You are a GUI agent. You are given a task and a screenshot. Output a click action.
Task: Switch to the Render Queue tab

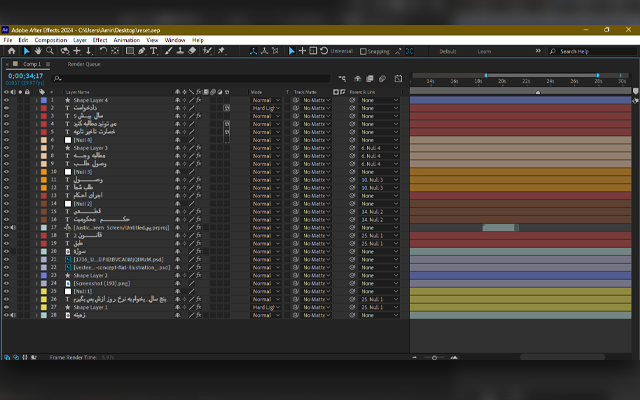(84, 64)
